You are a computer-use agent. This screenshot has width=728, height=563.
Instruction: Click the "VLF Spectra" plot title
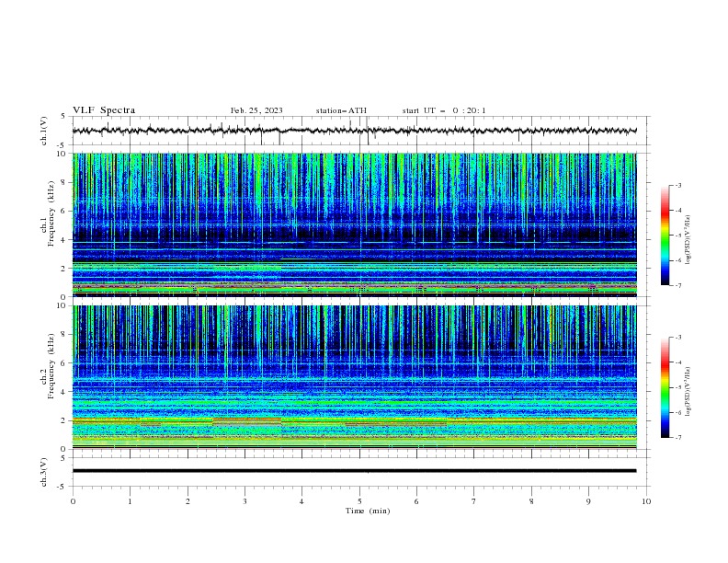(x=104, y=110)
